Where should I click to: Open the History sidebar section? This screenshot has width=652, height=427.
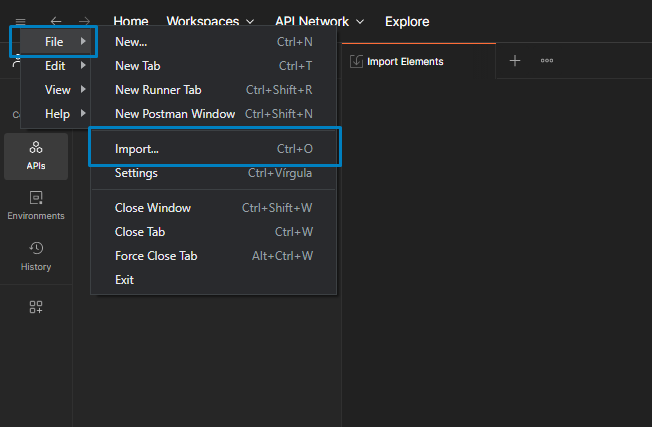click(x=36, y=257)
